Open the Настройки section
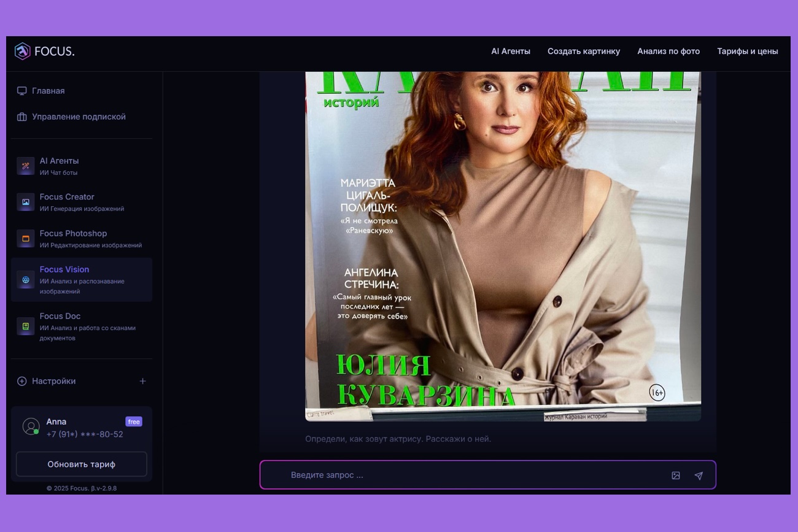Viewport: 798px width, 532px height. [54, 381]
